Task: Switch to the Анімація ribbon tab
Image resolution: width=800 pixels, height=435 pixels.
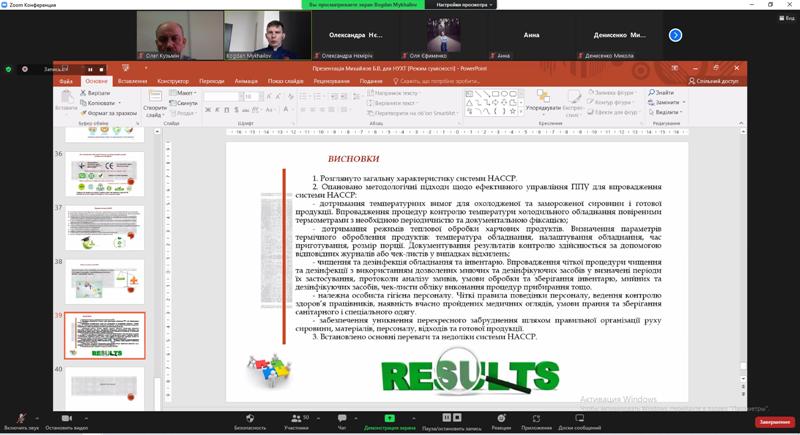Action: tap(246, 81)
